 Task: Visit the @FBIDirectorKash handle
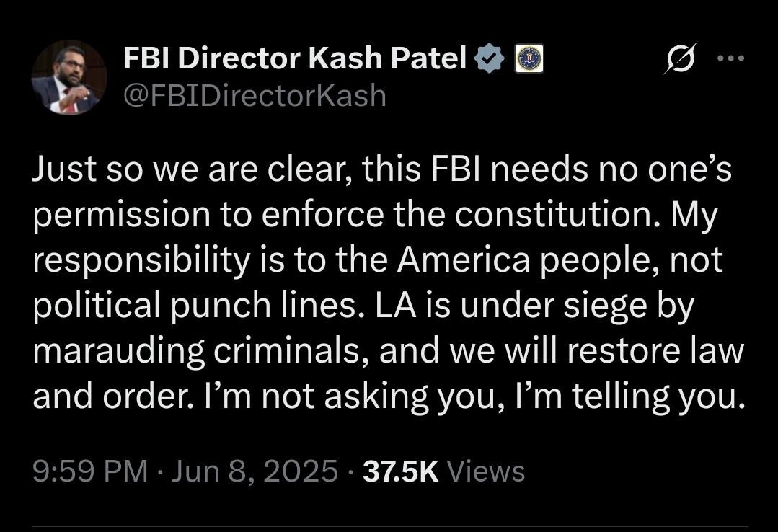point(255,95)
